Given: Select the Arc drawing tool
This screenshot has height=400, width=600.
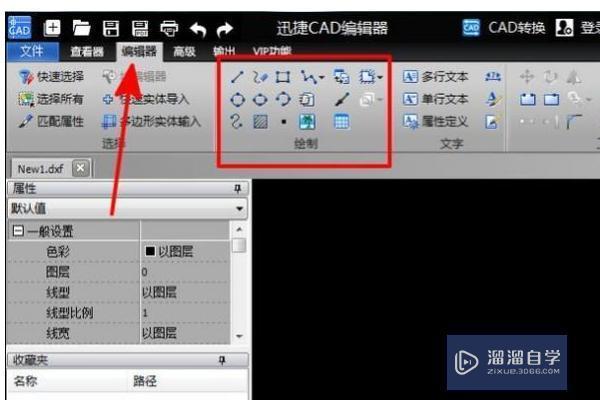Looking at the screenshot, I should [283, 100].
